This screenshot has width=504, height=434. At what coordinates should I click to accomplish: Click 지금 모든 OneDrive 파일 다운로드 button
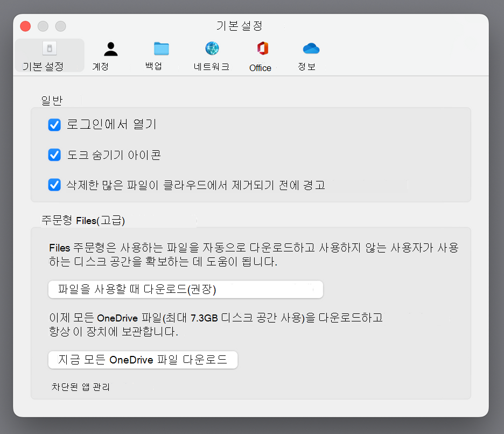pos(143,360)
